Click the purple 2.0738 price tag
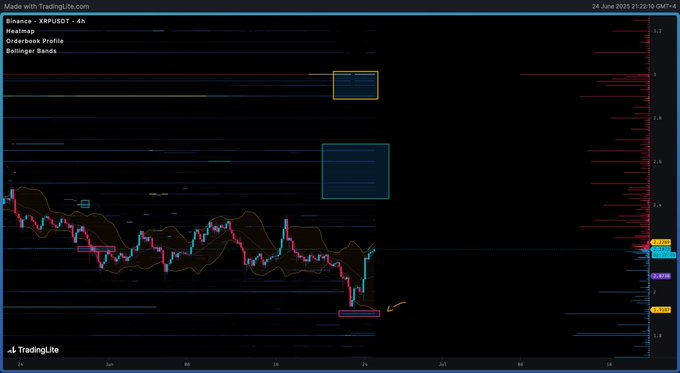 (x=661, y=276)
